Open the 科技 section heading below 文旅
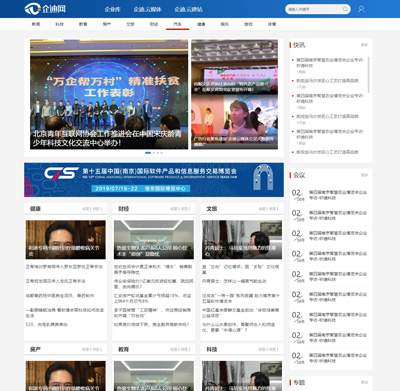Viewport: 400px width, 391px height. [x=212, y=349]
